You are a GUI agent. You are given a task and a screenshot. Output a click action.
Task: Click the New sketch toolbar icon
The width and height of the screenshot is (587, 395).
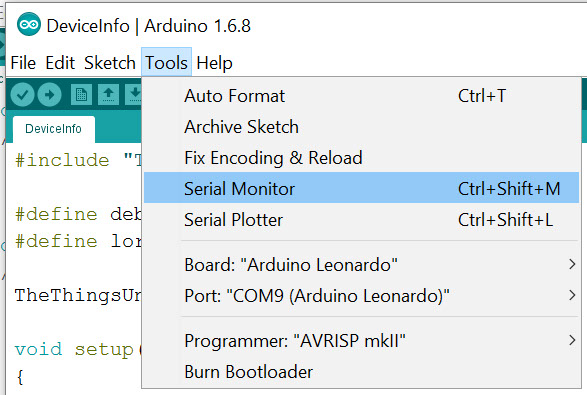(81, 94)
